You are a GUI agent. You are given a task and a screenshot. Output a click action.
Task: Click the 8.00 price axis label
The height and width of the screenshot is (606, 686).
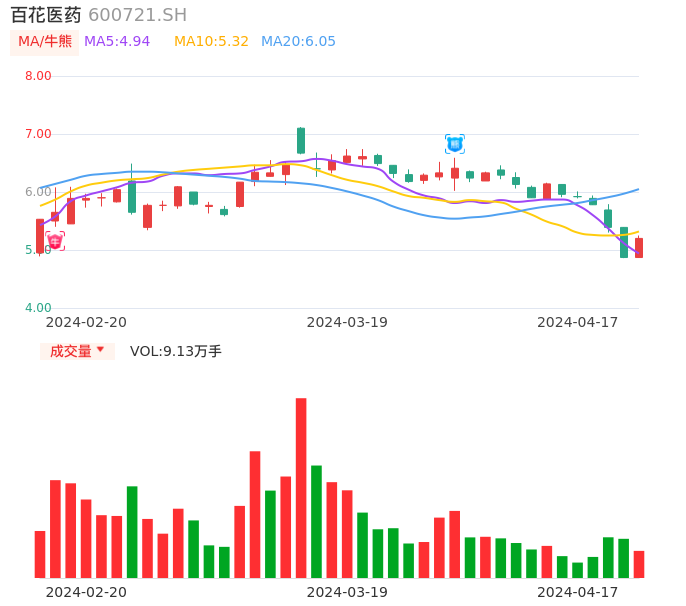coord(38,76)
